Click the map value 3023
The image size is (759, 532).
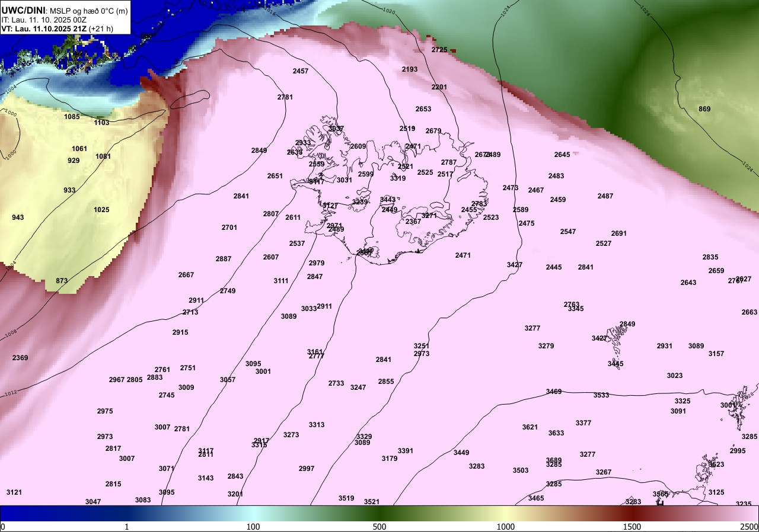675,376
